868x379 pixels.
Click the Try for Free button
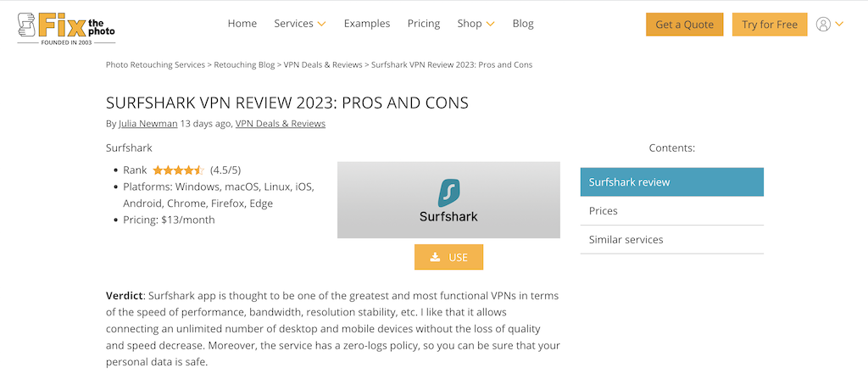[770, 25]
